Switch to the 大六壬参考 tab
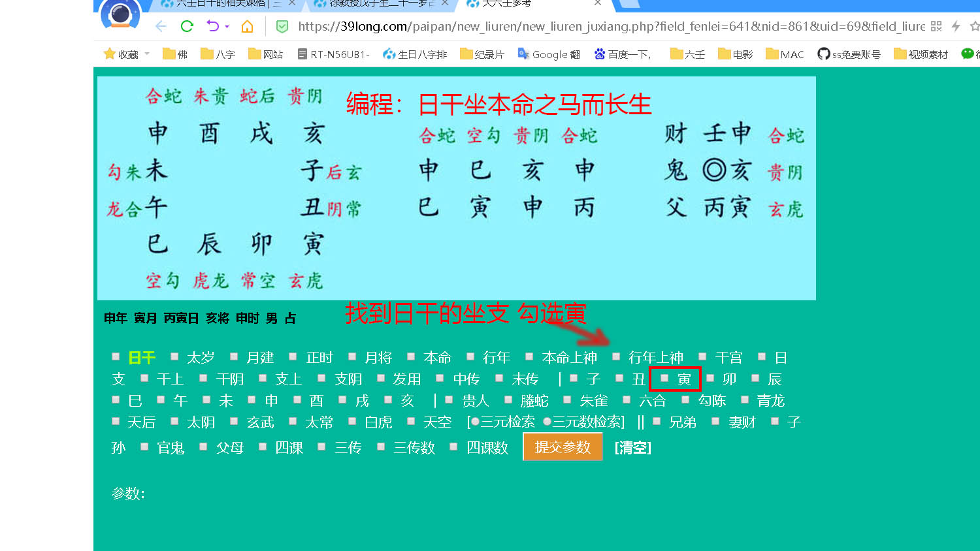980x551 pixels. coord(506,4)
